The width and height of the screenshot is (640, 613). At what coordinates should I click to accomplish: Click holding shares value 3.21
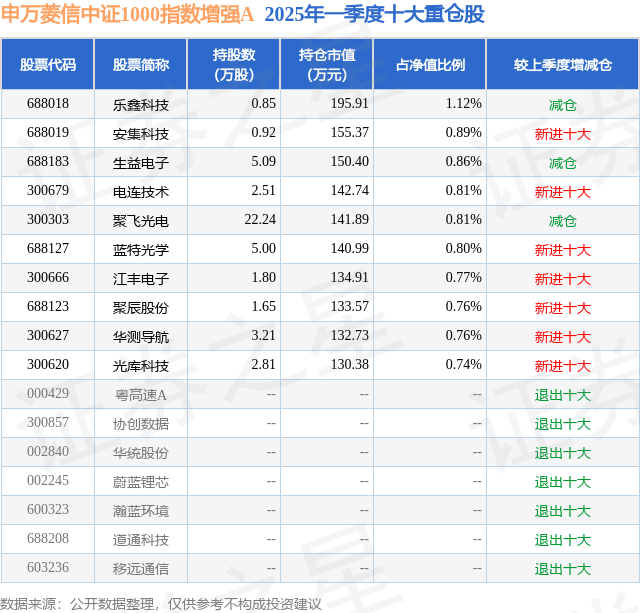pos(264,335)
